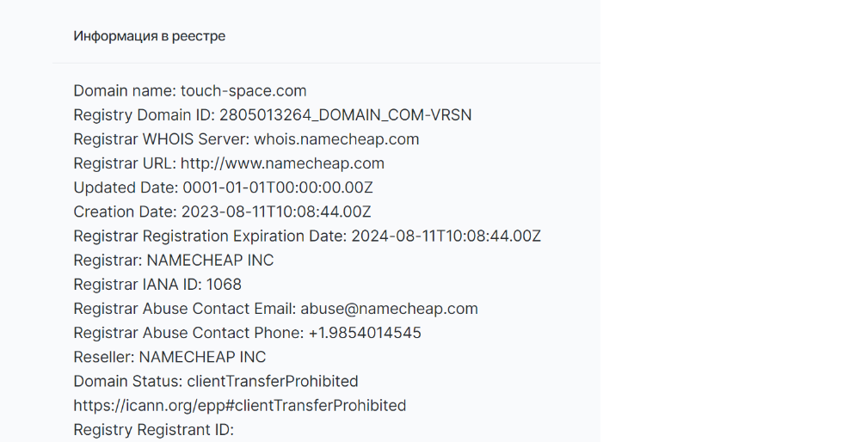This screenshot has width=868, height=442.
Task: Click the domain name touch-space.com
Action: (243, 91)
